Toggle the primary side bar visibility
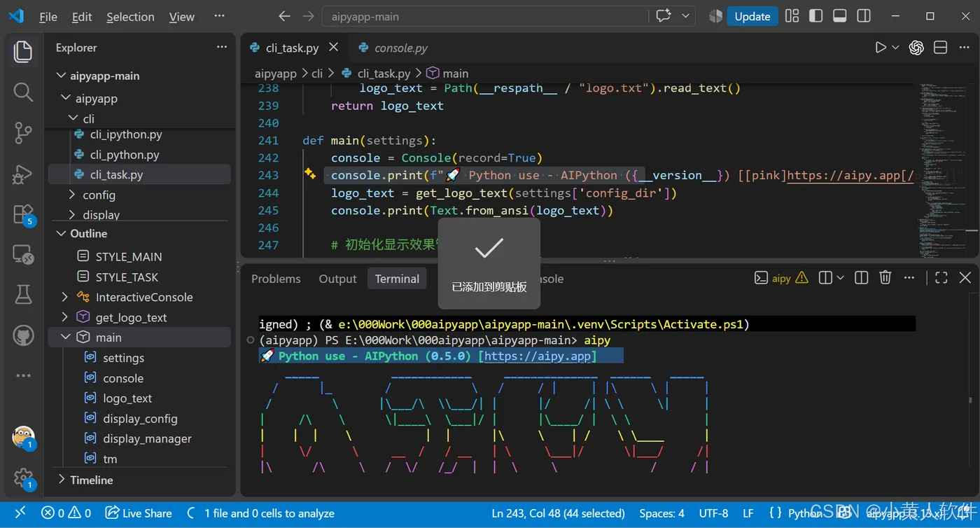Image resolution: width=980 pixels, height=528 pixels. (x=815, y=16)
